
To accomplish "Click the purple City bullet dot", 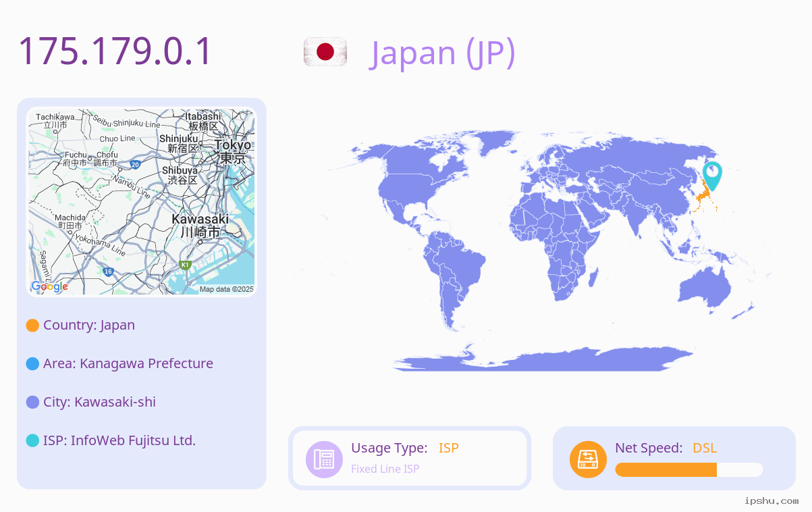I will pyautogui.click(x=32, y=403).
